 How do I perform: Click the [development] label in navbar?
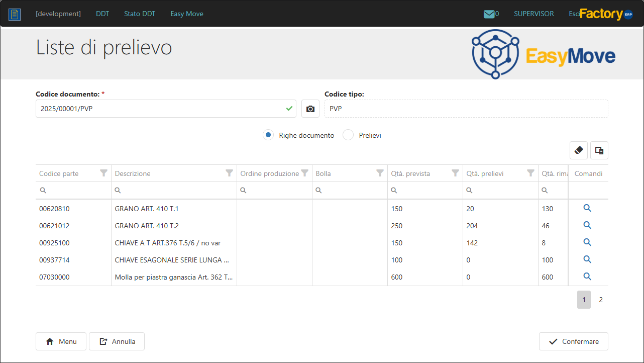point(58,14)
